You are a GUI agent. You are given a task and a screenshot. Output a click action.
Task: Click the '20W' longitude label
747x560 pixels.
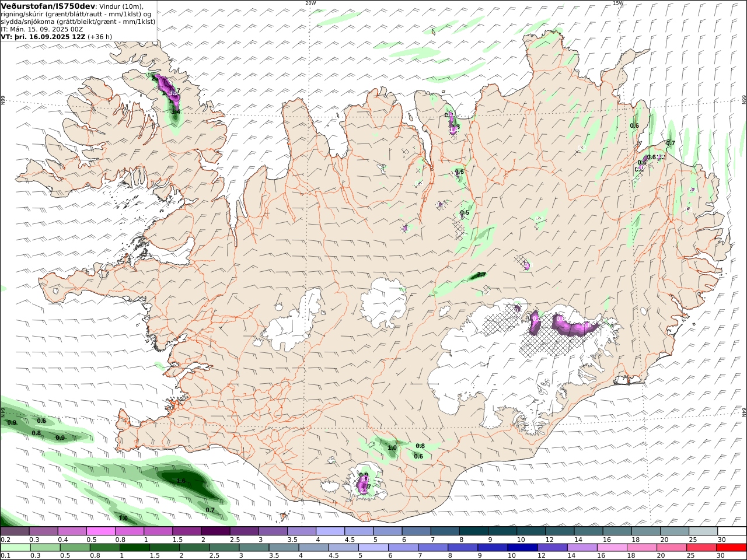click(310, 3)
